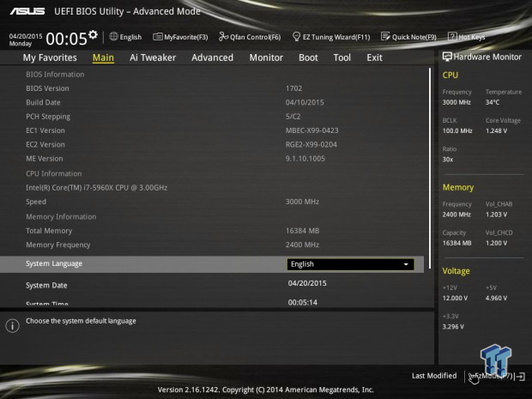Go to the Advanced tab
Viewport: 532px width, 399px height.
(x=213, y=57)
